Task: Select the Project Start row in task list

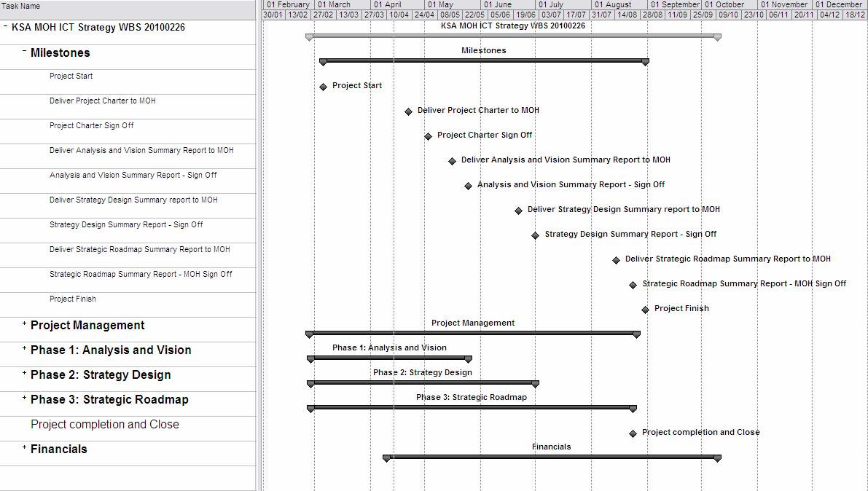Action: (x=128, y=82)
